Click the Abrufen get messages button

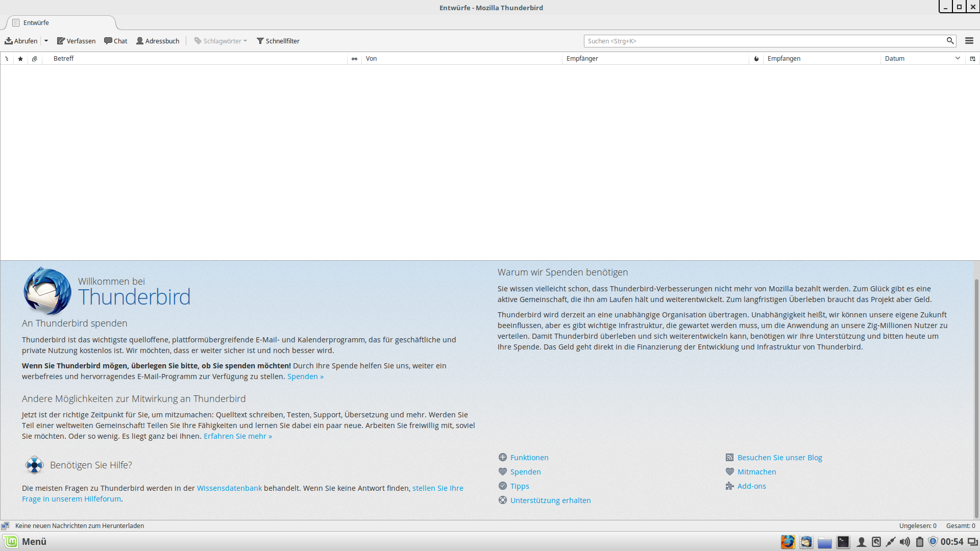(x=21, y=41)
